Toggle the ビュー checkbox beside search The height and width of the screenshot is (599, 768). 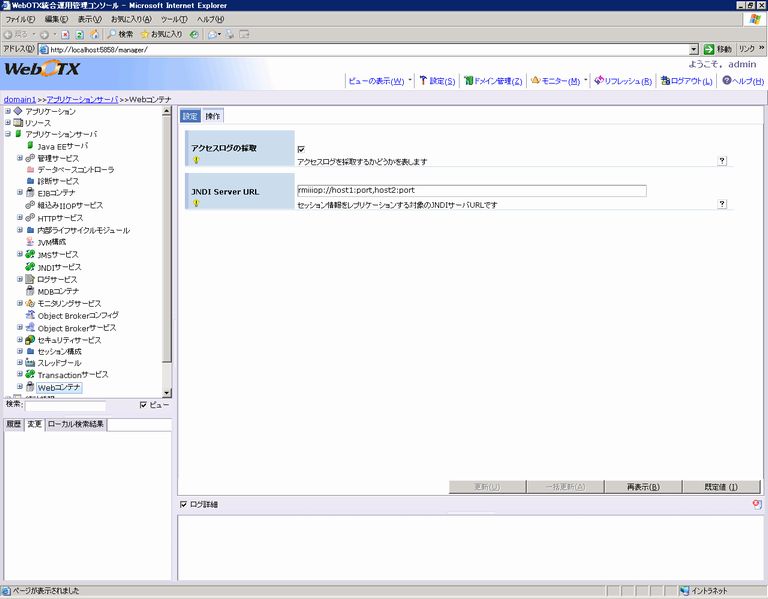pyautogui.click(x=143, y=405)
